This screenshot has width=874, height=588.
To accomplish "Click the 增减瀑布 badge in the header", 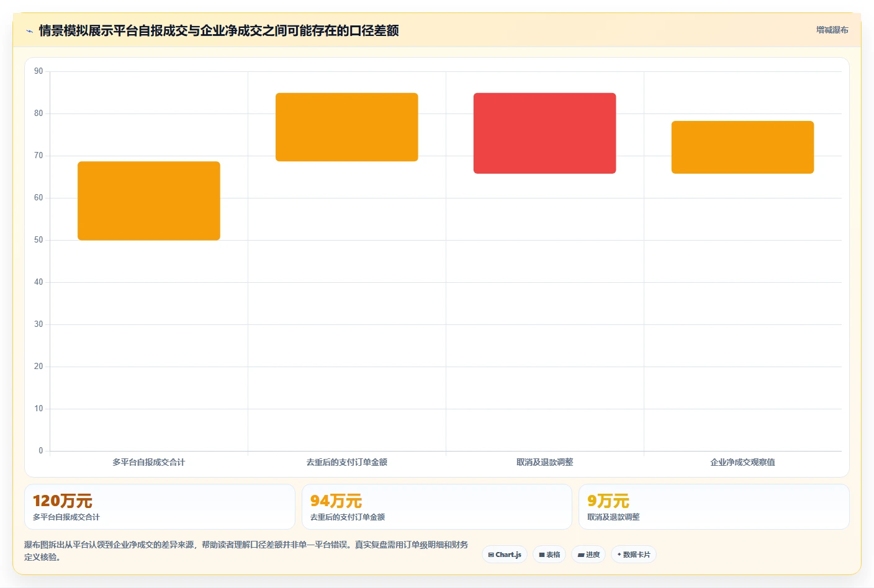I will click(832, 30).
